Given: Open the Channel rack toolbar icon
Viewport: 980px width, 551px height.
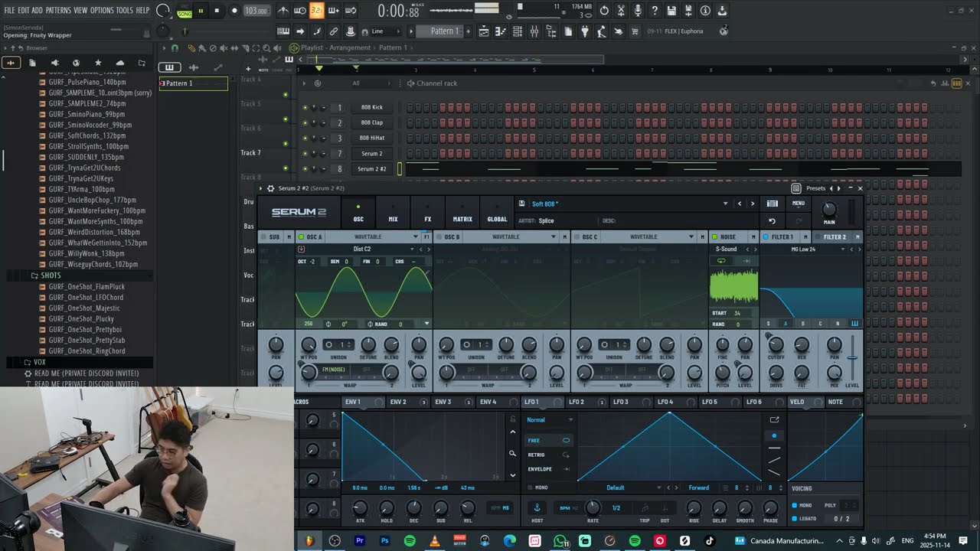Looking at the screenshot, I should pyautogui.click(x=518, y=31).
